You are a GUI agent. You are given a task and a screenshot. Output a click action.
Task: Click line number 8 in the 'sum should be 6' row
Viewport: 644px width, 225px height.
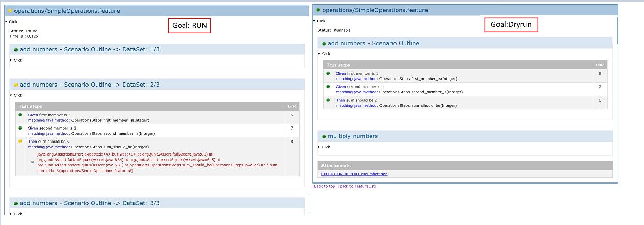[x=292, y=141]
